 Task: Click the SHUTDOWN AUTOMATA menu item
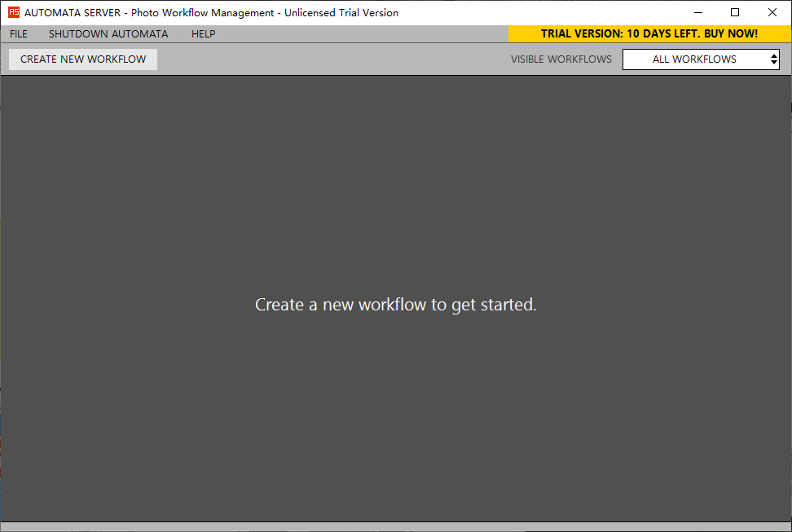(x=108, y=34)
